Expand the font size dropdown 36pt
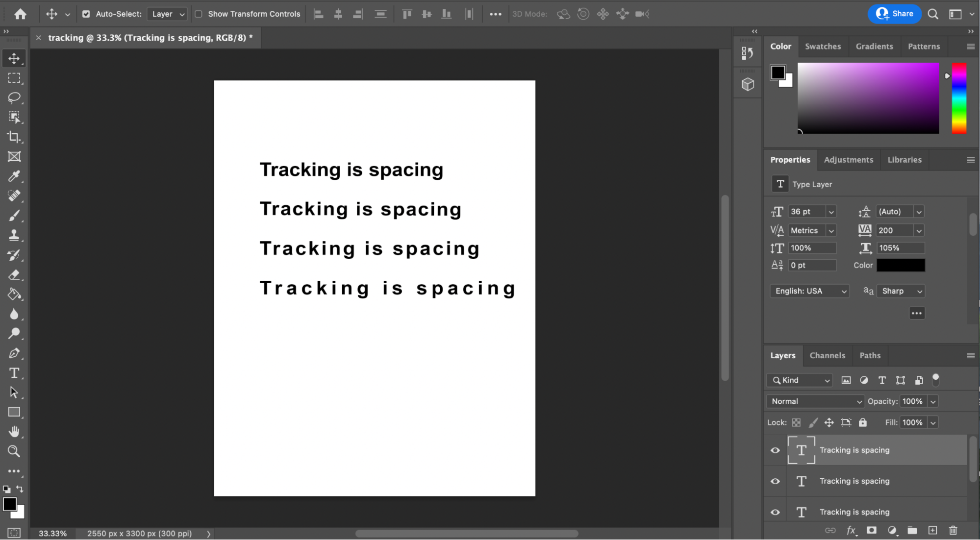The height and width of the screenshot is (540, 980). (x=831, y=212)
